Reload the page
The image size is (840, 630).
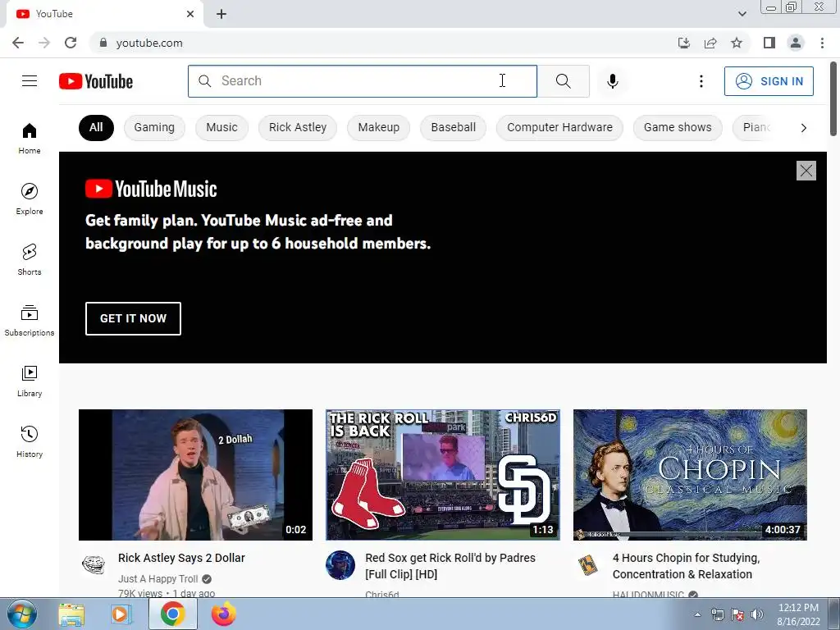[x=71, y=43]
